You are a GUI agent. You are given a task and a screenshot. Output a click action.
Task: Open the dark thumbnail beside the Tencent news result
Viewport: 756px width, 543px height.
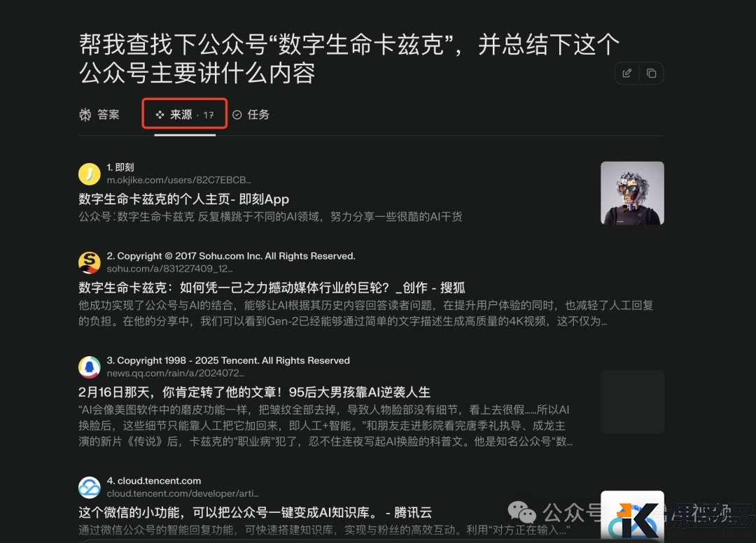click(632, 402)
